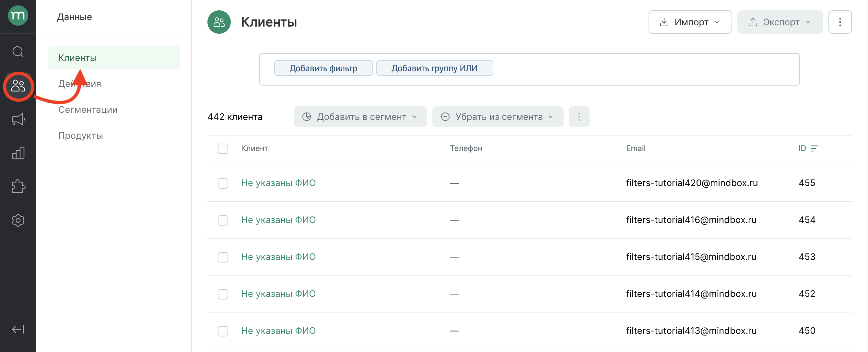Open campaigns via the megaphone icon
This screenshot has height=352, width=868.
pos(18,119)
